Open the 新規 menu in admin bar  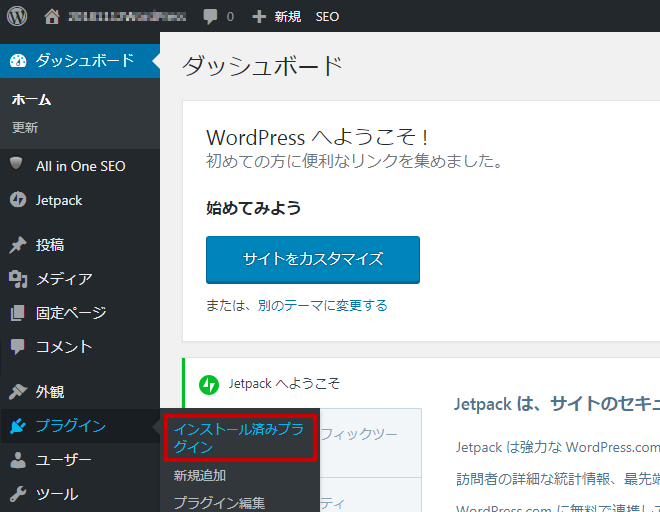[x=287, y=16]
